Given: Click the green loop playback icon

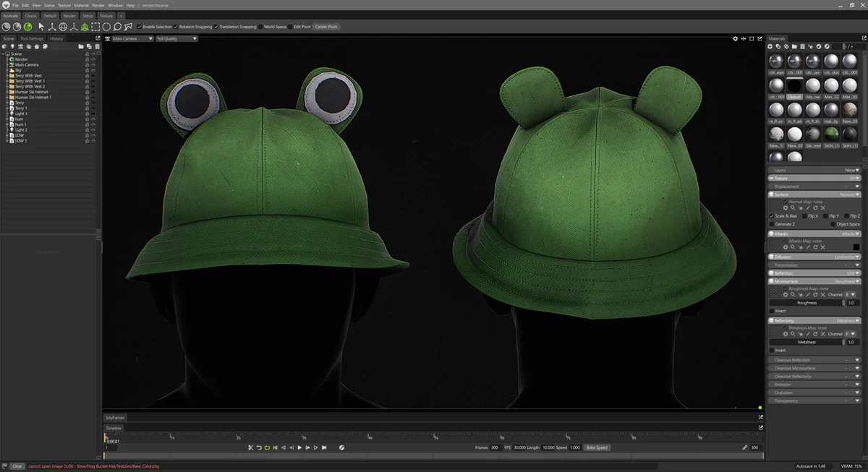Looking at the screenshot, I should pyautogui.click(x=267, y=447).
